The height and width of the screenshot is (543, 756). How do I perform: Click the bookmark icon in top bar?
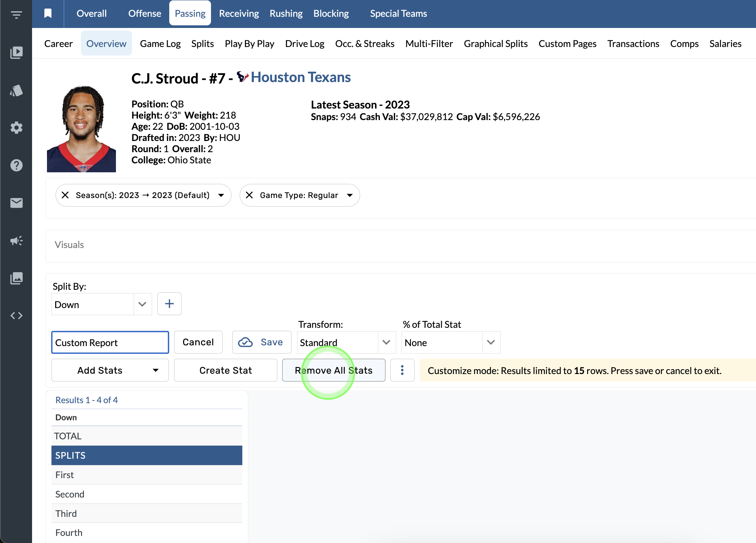click(48, 13)
